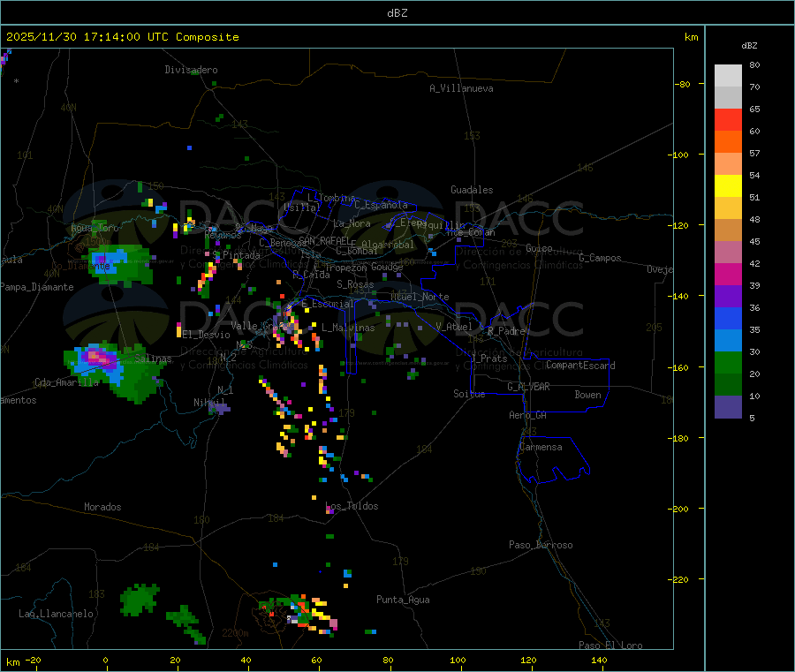The width and height of the screenshot is (795, 672).
Task: Click the Lag.Llancanelo label
Action: 57,614
